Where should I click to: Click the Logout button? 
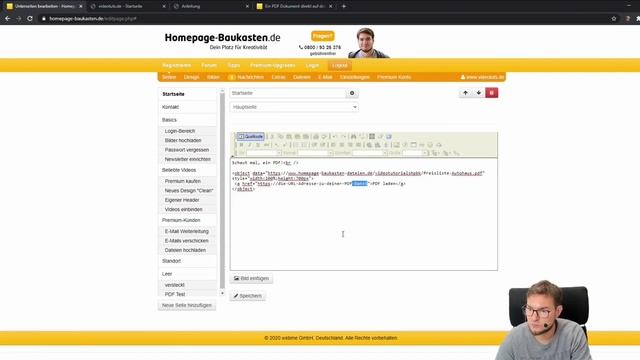340,65
